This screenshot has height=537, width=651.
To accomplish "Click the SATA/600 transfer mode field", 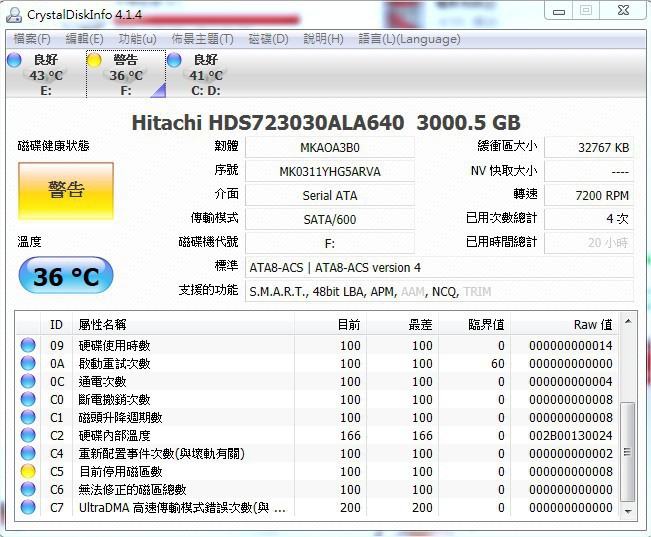I will coord(330,219).
